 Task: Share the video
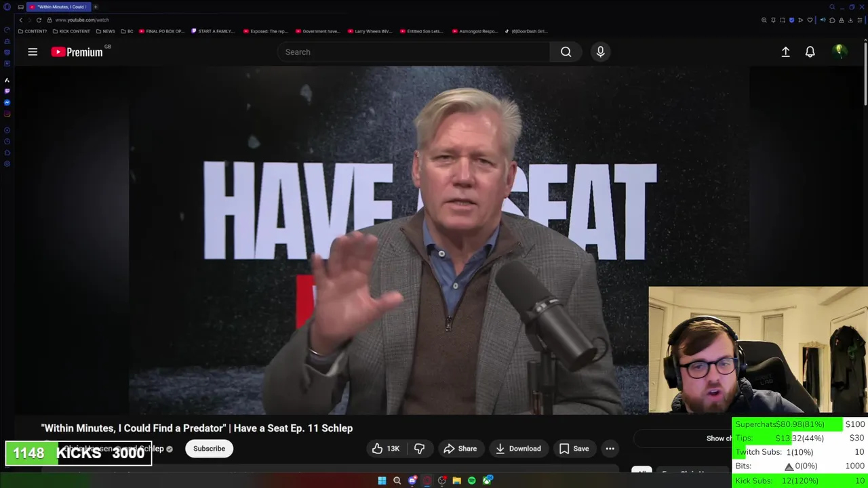click(x=460, y=448)
